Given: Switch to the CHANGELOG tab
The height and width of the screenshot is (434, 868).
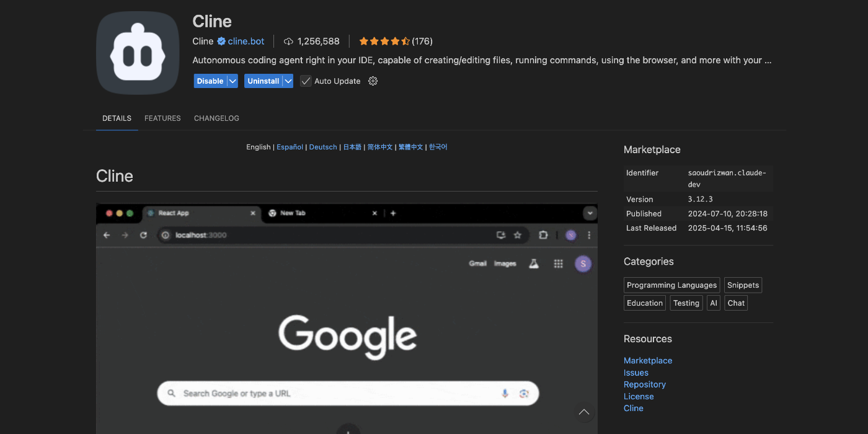Looking at the screenshot, I should [216, 118].
